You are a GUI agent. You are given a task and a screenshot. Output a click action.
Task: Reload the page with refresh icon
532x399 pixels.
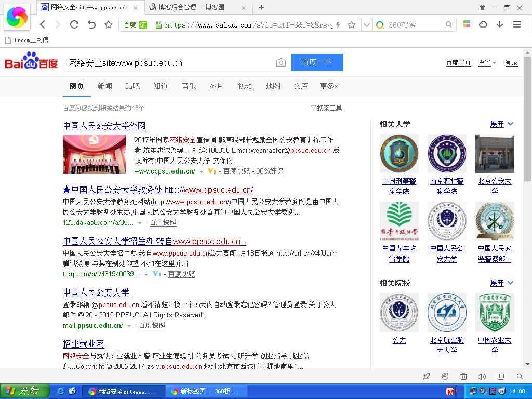(74, 24)
